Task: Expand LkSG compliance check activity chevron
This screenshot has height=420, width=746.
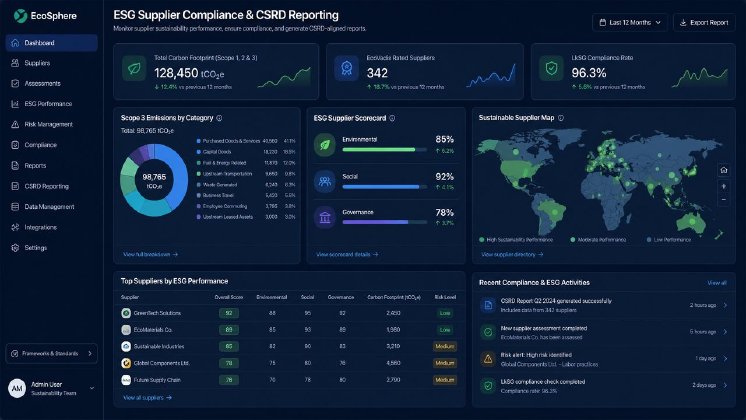Action: 726,385
